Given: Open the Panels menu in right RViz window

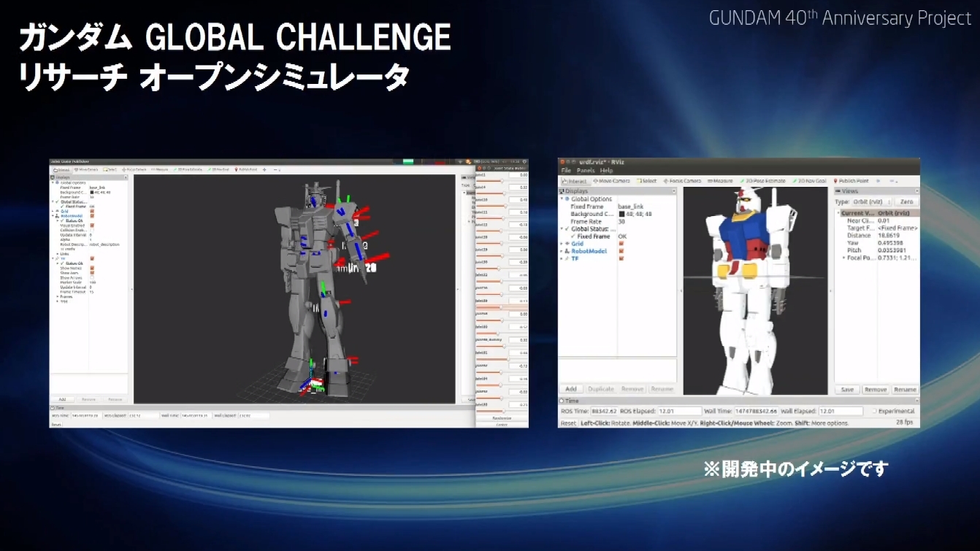Looking at the screenshot, I should tap(586, 171).
